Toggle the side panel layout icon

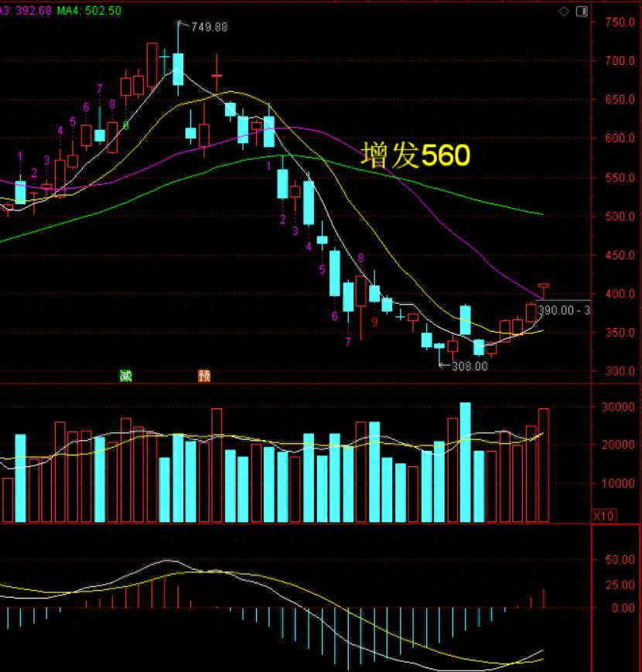(x=582, y=11)
